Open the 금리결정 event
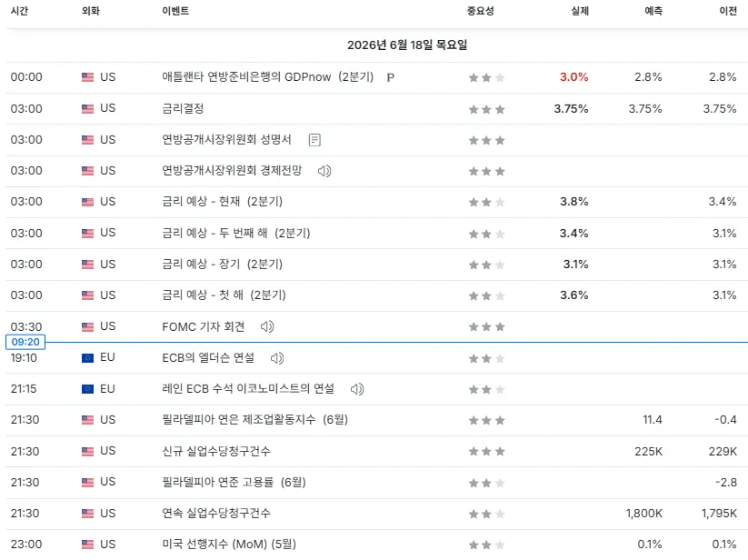 click(x=183, y=109)
